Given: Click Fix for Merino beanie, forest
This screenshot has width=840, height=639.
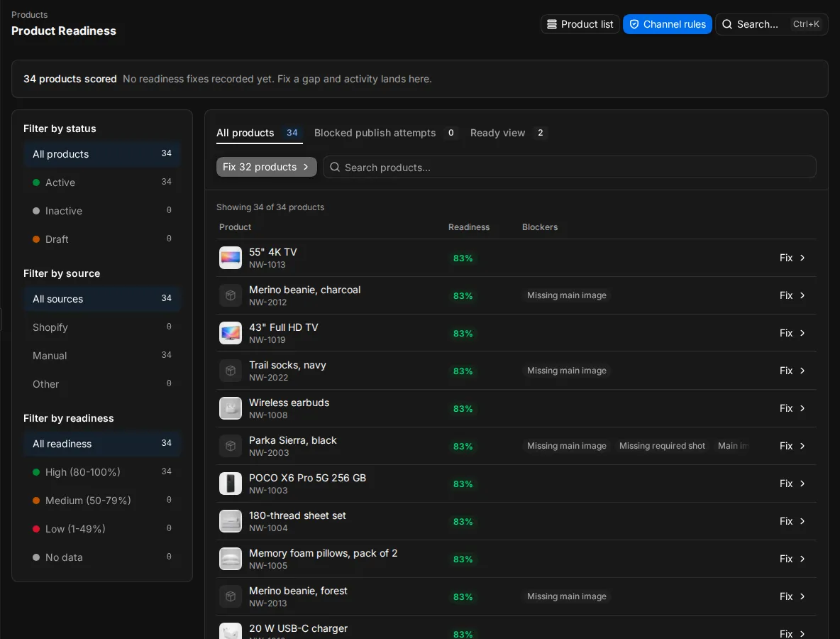Looking at the screenshot, I should [x=792, y=596].
